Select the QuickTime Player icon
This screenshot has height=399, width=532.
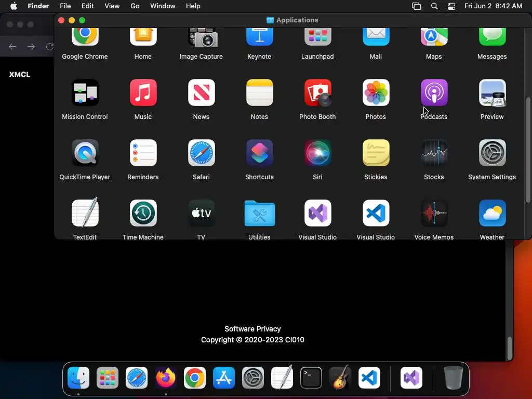[x=85, y=153]
